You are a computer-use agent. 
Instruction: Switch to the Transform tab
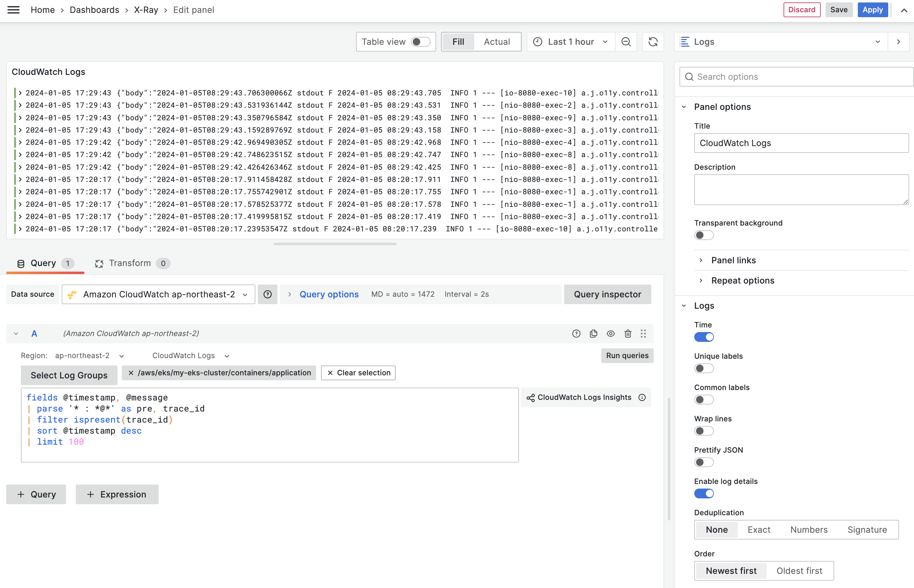tap(130, 263)
